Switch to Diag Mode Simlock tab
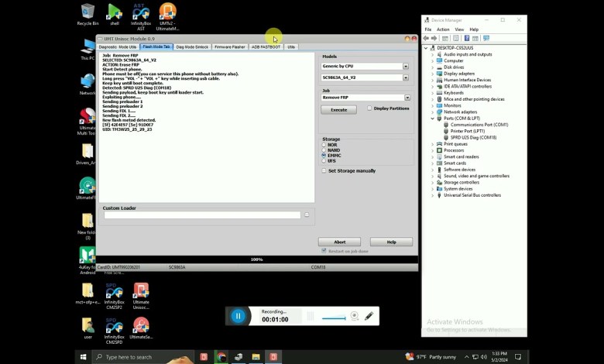Viewport: 604px width, 364px height. (x=192, y=47)
